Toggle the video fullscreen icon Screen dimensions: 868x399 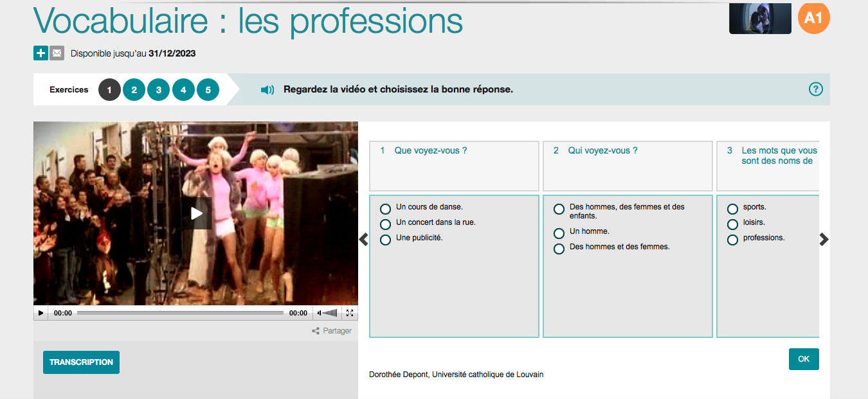[x=350, y=313]
